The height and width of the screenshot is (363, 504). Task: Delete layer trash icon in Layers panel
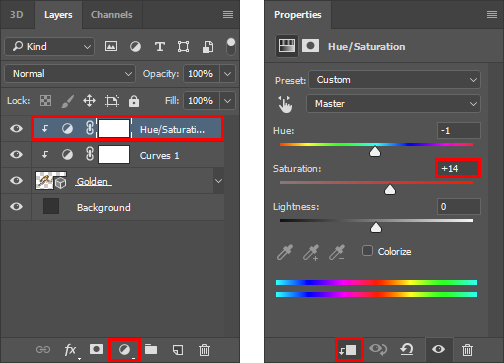(x=204, y=350)
